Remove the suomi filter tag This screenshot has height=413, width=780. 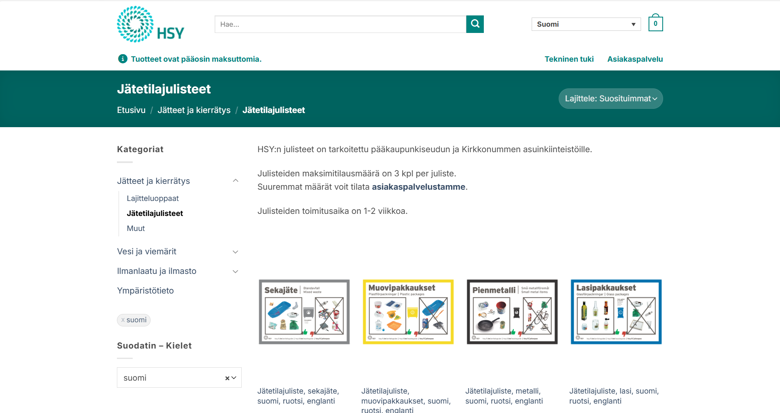(x=123, y=320)
